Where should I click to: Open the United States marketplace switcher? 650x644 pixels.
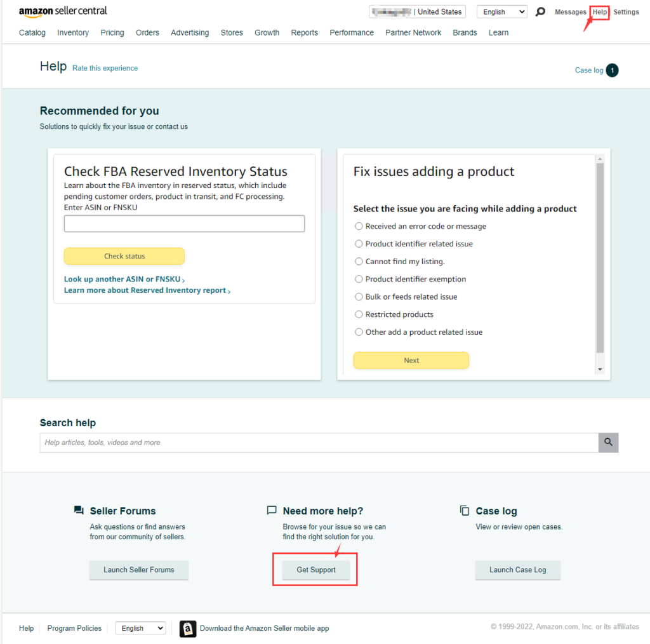[417, 12]
